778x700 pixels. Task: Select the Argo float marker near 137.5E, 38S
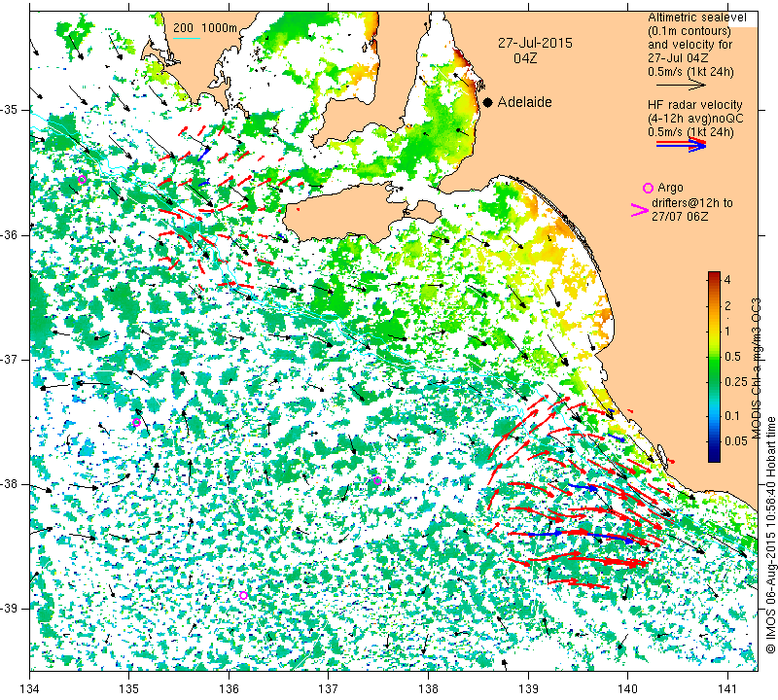377,480
